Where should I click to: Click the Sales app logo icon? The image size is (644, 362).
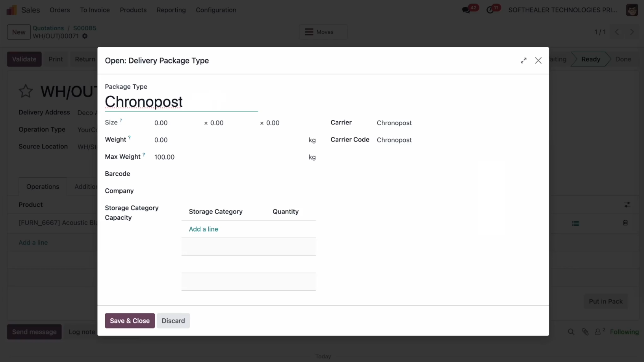pos(12,10)
